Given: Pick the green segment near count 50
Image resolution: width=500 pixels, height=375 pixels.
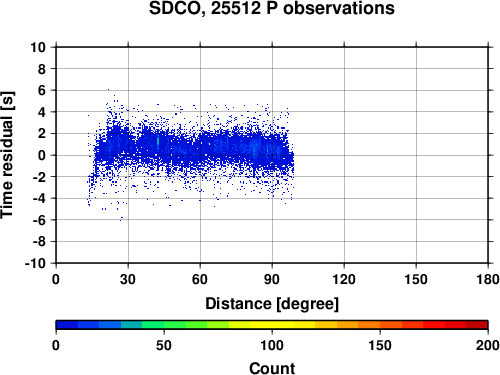Looking at the screenshot, I should pyautogui.click(x=164, y=325).
